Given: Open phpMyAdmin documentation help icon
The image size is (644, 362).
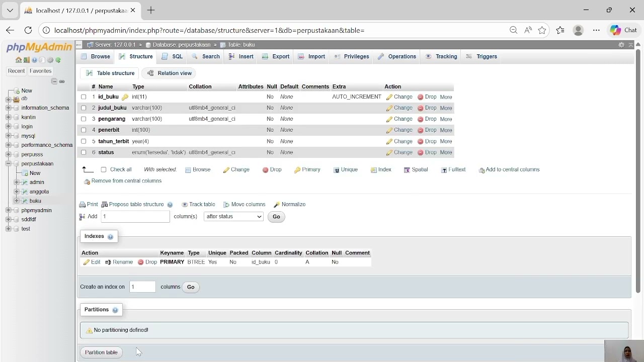Looking at the screenshot, I should tap(35, 60).
